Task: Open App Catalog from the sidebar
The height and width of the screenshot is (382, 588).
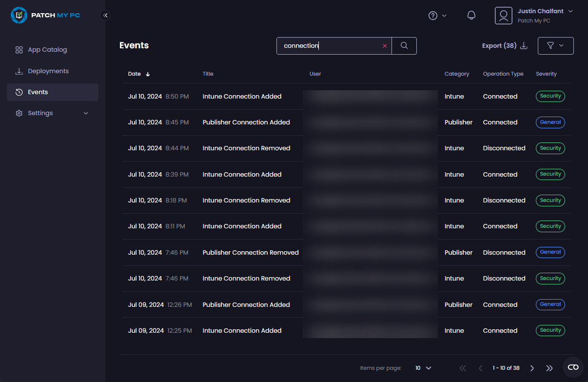Action: (47, 50)
